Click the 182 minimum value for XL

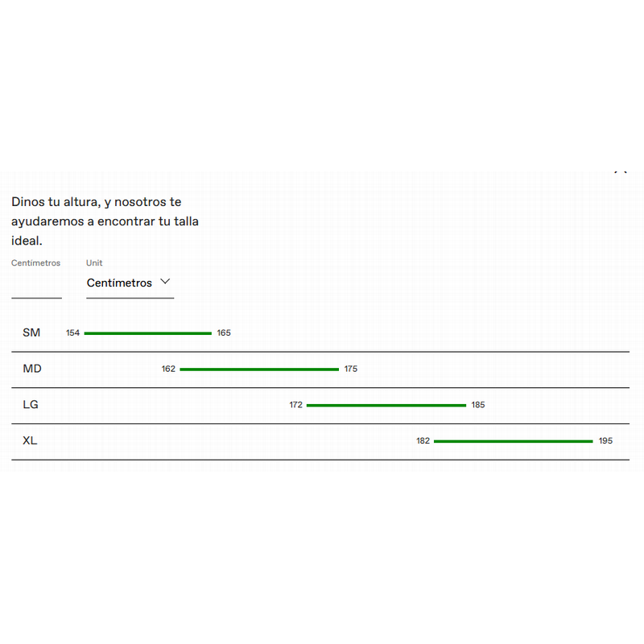pyautogui.click(x=423, y=440)
